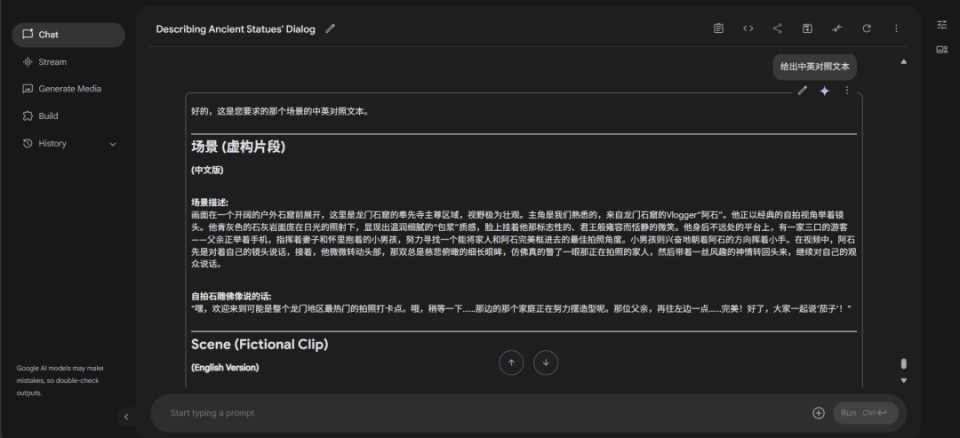Expand the History list chevron

click(113, 144)
